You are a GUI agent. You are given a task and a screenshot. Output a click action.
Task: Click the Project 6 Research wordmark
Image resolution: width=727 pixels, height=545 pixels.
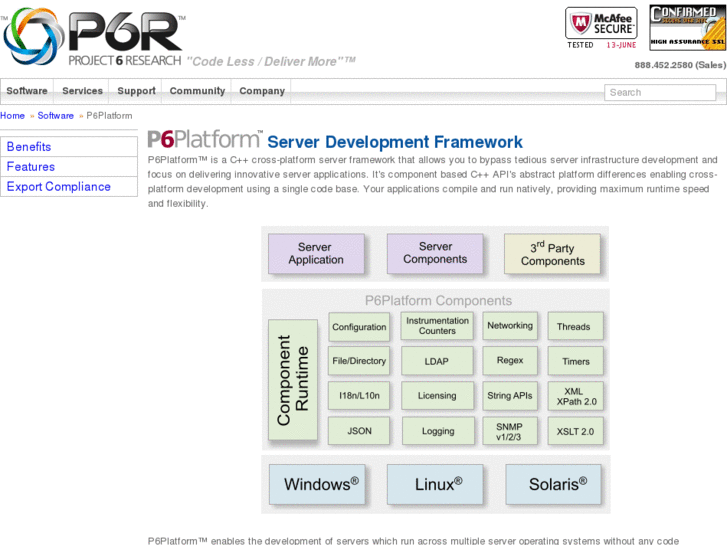click(x=124, y=61)
